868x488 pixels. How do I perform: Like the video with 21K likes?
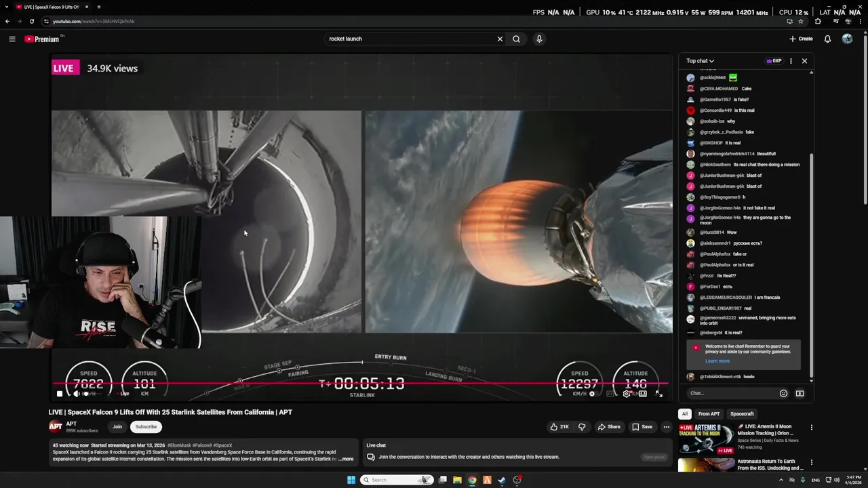click(560, 427)
